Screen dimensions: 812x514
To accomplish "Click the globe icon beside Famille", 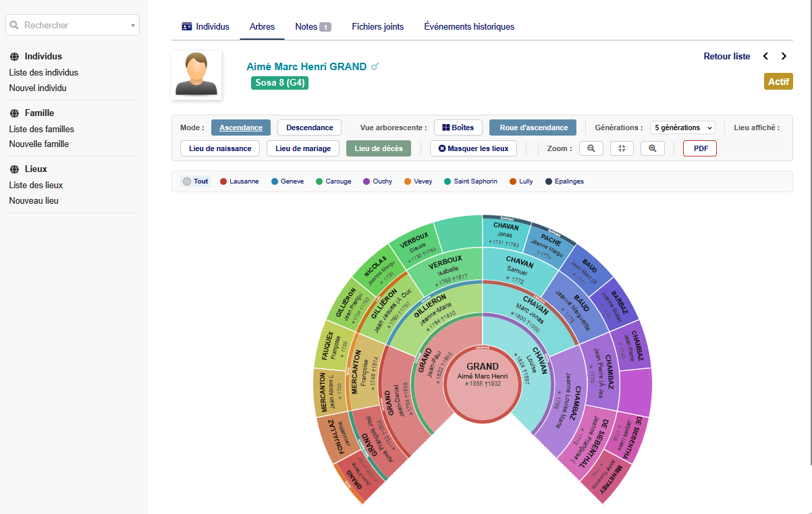I will (14, 113).
